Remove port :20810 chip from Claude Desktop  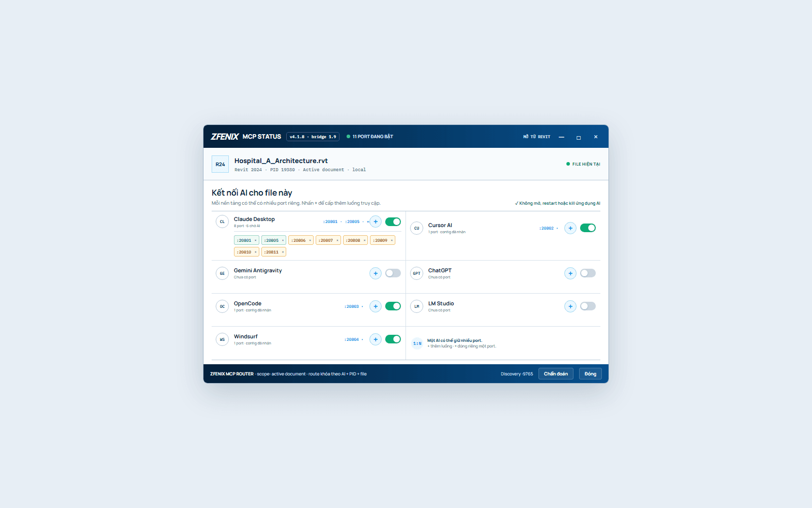pyautogui.click(x=256, y=252)
